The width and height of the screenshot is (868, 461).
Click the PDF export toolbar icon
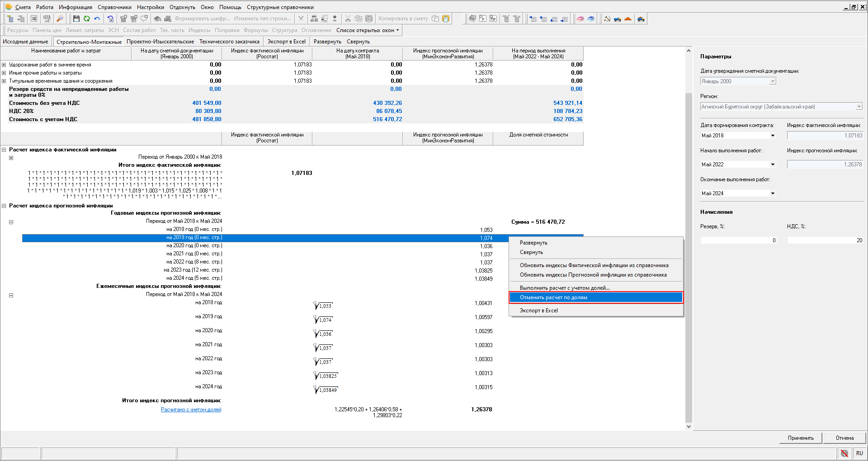point(47,19)
